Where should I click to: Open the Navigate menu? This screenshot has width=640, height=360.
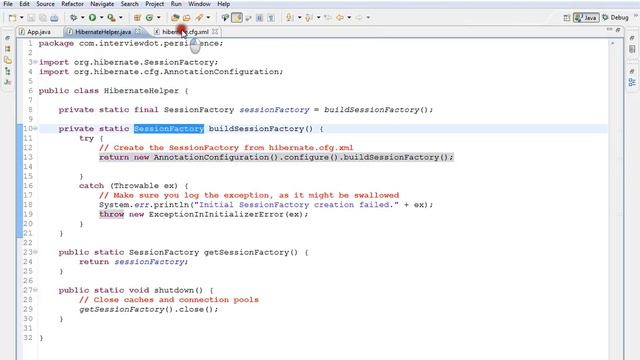pyautogui.click(x=102, y=4)
